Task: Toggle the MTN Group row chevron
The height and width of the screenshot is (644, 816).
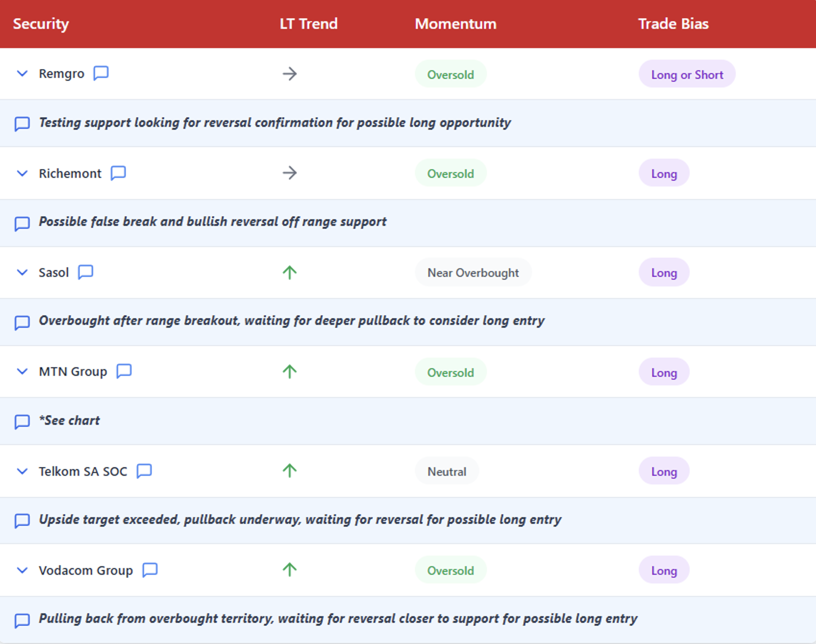Action: point(22,371)
